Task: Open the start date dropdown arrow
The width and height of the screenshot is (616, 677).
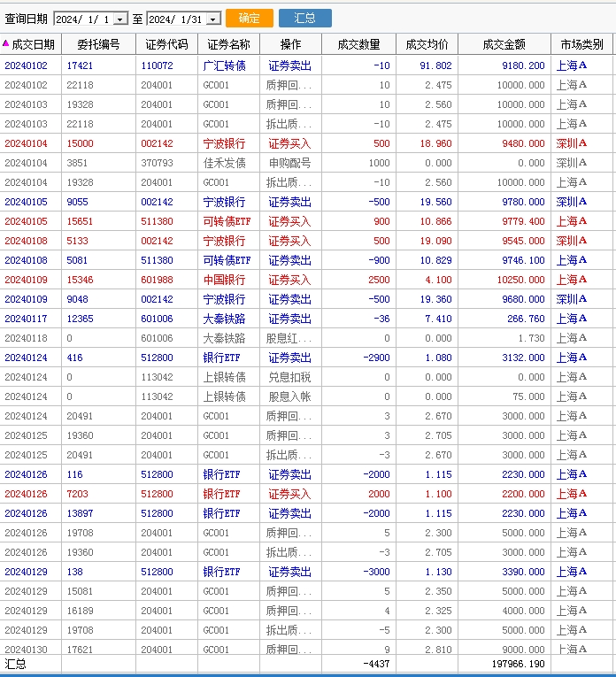Action: 120,19
